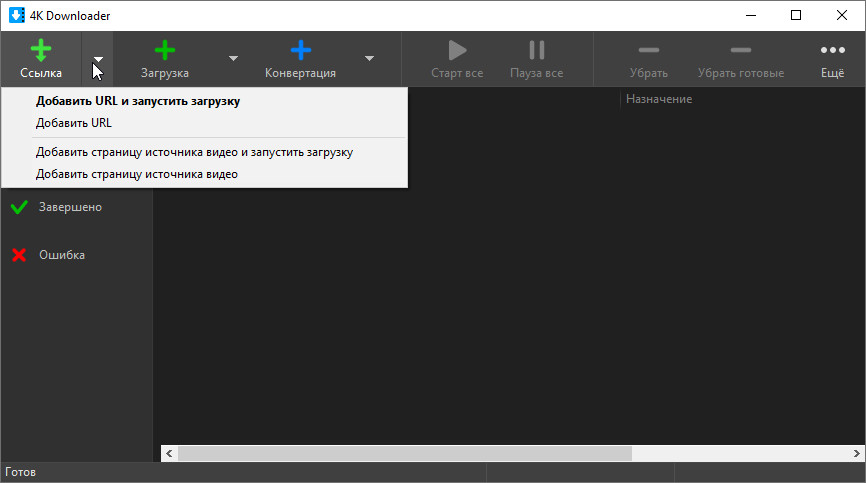866x483 pixels.
Task: Open the Ещё three-dots menu
Action: [832, 51]
